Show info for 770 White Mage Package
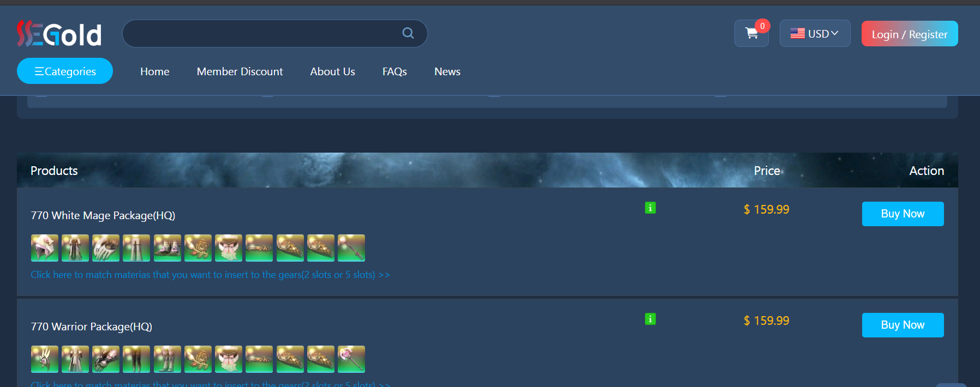This screenshot has width=980, height=387. click(650, 208)
